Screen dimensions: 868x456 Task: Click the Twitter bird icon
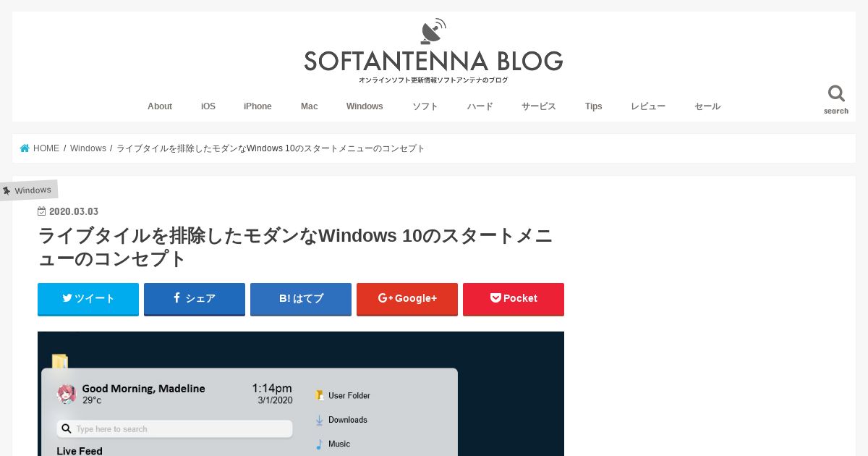tap(67, 297)
